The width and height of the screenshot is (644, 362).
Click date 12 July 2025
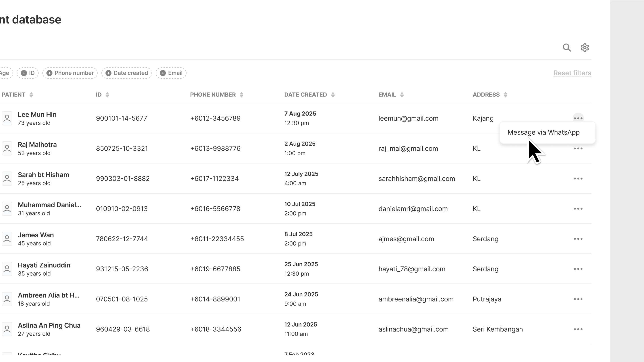tap(301, 174)
